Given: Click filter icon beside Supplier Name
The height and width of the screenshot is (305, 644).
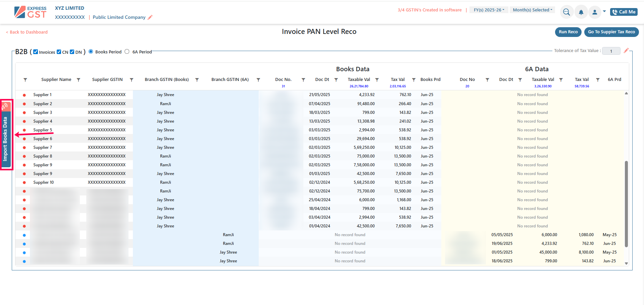Looking at the screenshot, I should [79, 80].
